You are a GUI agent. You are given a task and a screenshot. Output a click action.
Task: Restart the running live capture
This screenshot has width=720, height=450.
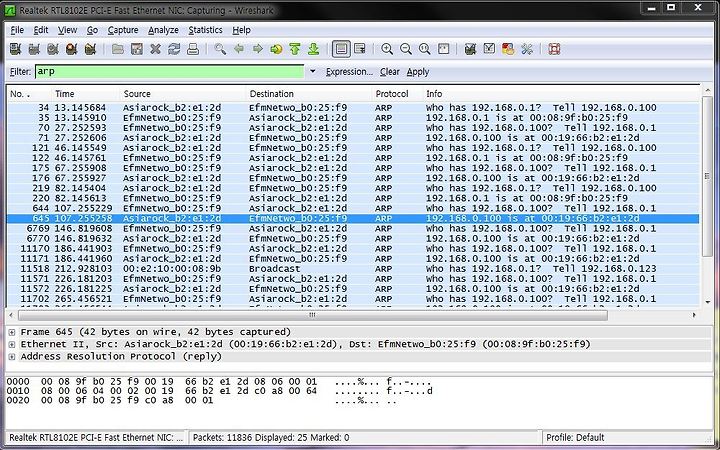point(90,49)
